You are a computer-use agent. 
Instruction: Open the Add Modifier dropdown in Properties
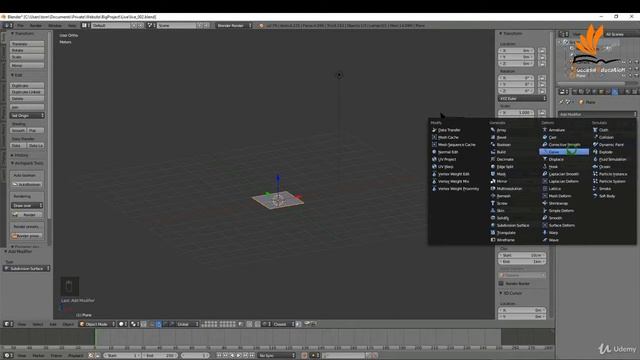tap(597, 114)
